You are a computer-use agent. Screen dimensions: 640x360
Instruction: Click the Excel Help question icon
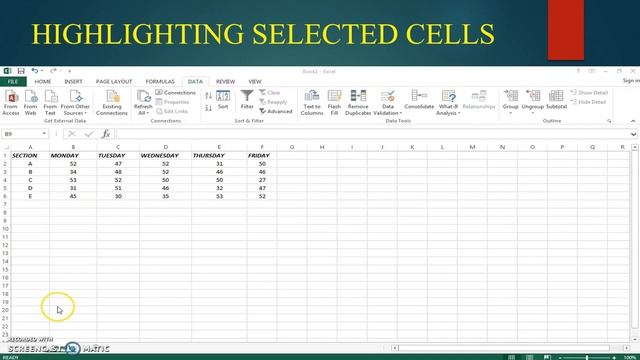(x=578, y=71)
